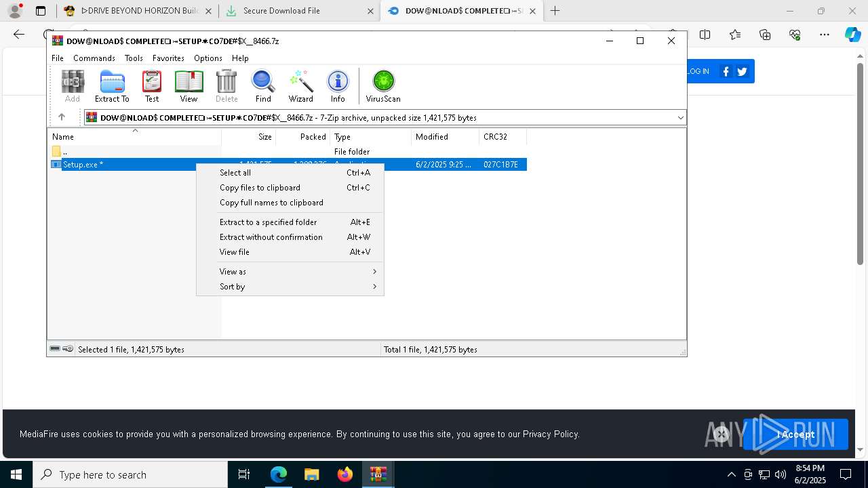This screenshot has width=868, height=488.
Task: Click the Edge profile avatar icon
Action: [15, 11]
